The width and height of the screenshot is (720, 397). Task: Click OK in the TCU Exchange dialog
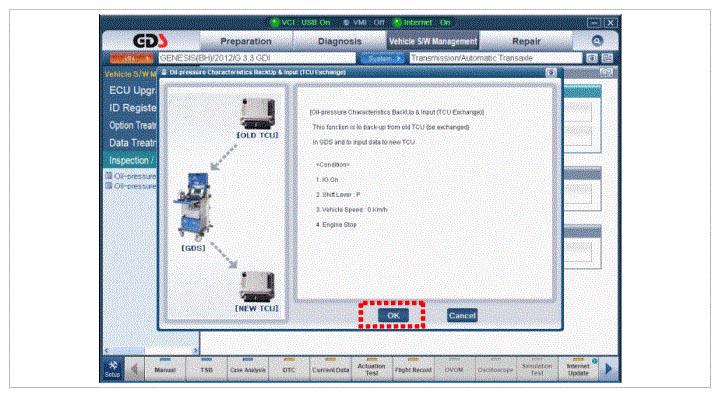click(393, 315)
